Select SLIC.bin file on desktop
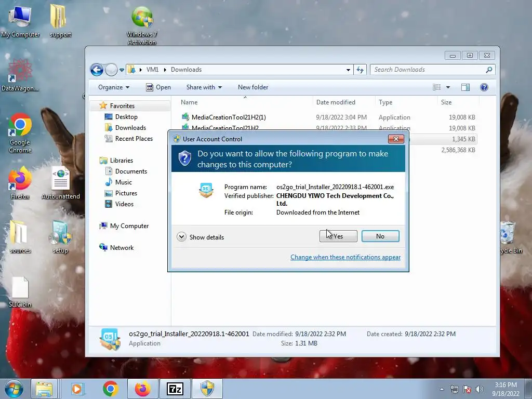This screenshot has height=399, width=532. [x=20, y=292]
